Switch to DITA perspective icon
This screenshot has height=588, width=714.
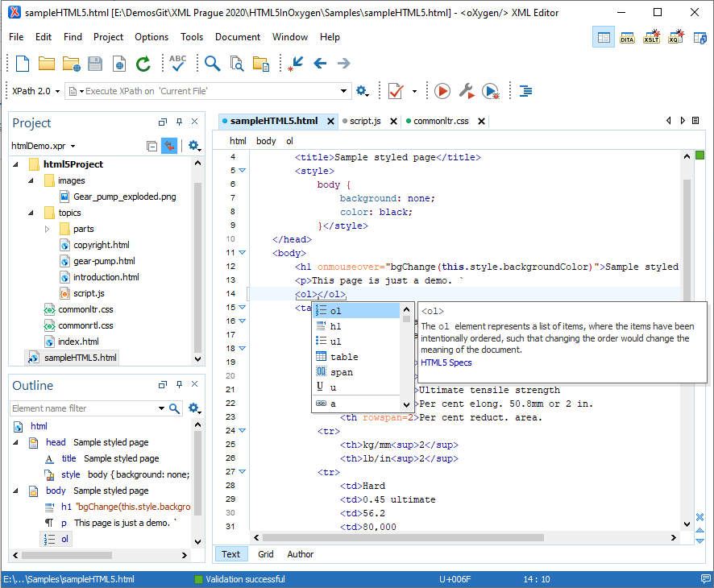pos(627,37)
